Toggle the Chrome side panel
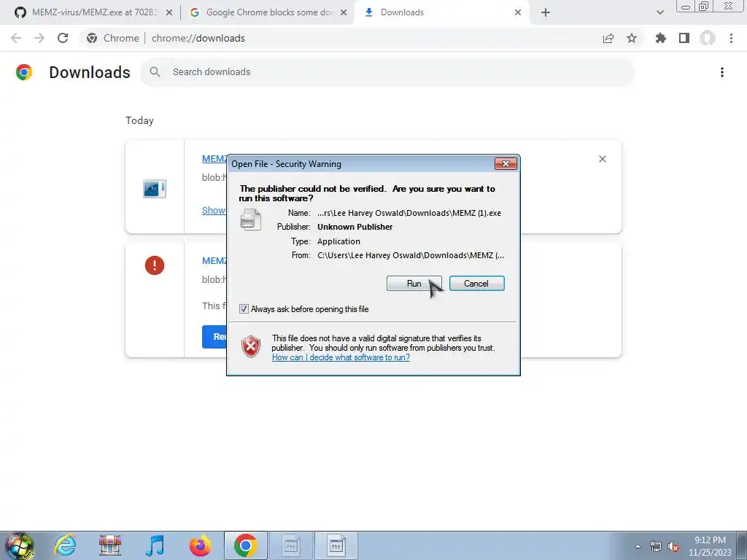747x560 pixels. [684, 38]
